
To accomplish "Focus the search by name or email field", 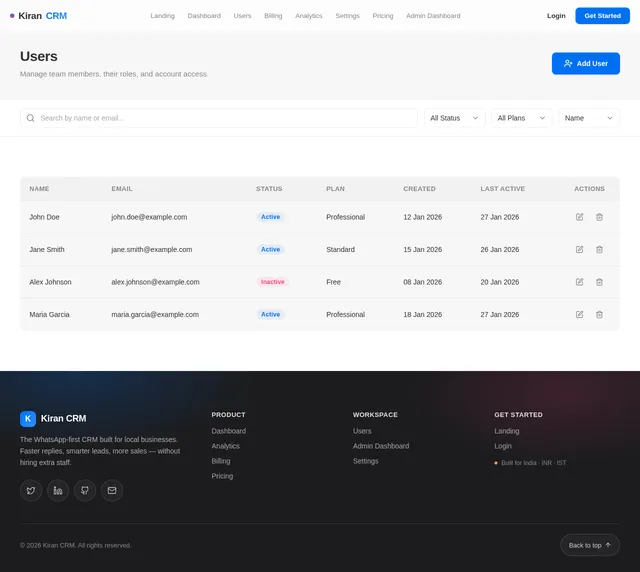I will [219, 118].
